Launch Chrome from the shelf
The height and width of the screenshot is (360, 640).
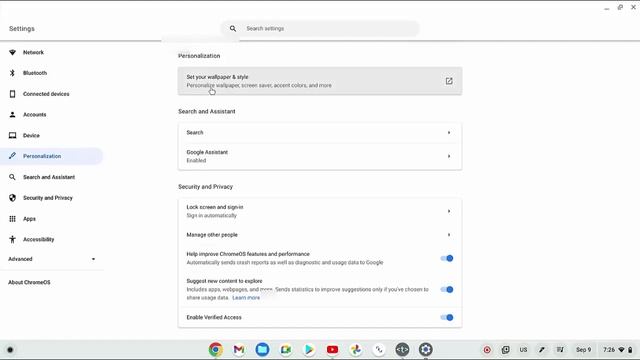click(x=216, y=349)
